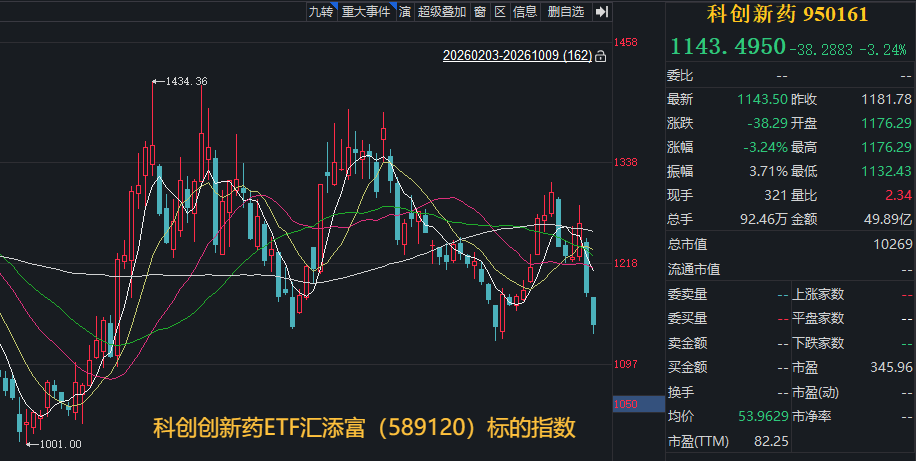Click the 上涨家数 label
The height and width of the screenshot is (461, 916).
pyautogui.click(x=817, y=294)
